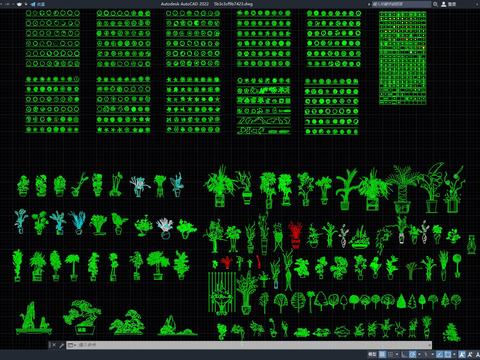Expand command line history arrow

pos(429,345)
